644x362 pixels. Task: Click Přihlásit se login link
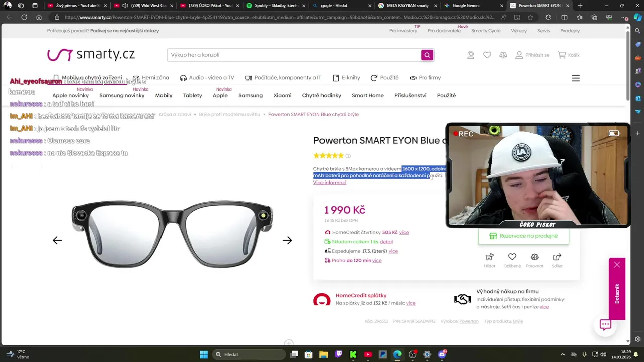[532, 55]
